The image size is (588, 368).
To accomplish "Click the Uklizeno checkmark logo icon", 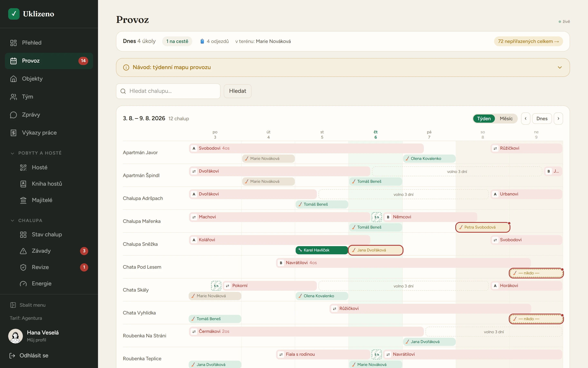I will point(14,14).
